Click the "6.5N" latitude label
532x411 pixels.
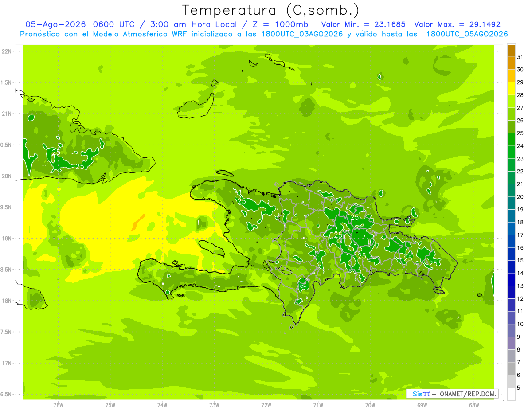coord(7,395)
